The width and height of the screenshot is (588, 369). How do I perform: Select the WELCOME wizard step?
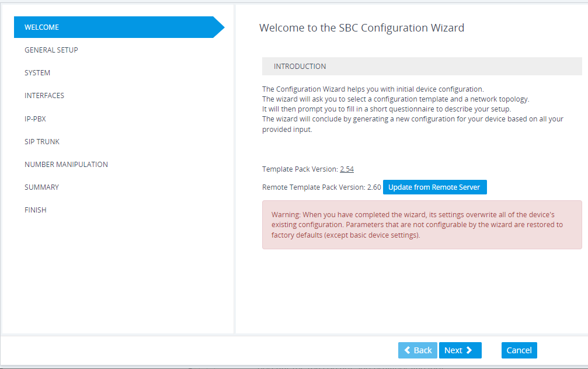pos(42,27)
